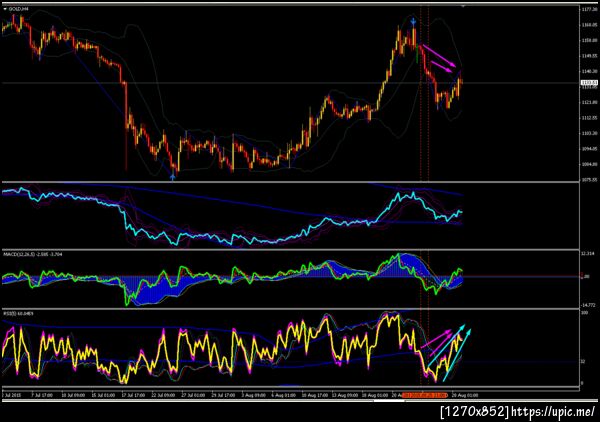Click the upic.me link text
The height and width of the screenshot is (422, 600).
point(553,412)
